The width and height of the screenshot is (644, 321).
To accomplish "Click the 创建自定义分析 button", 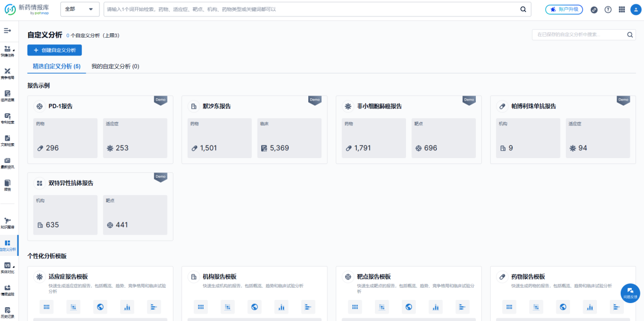I will [x=54, y=50].
